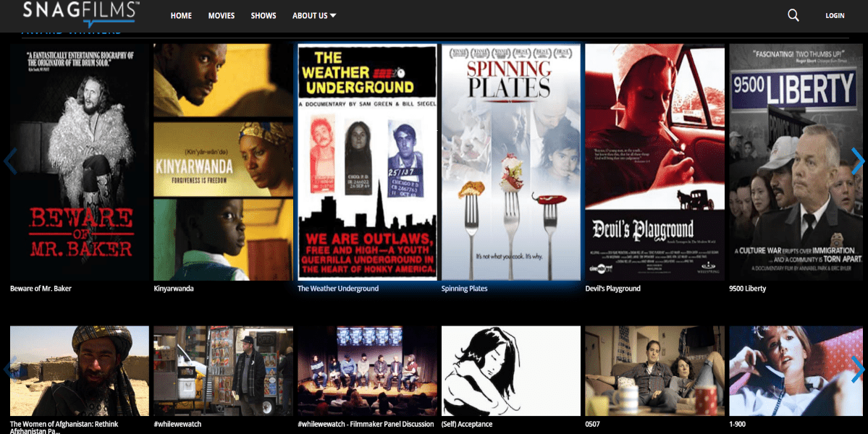Open Filmmaker Panel Discussion thumbnail
The image size is (868, 434).
(367, 371)
